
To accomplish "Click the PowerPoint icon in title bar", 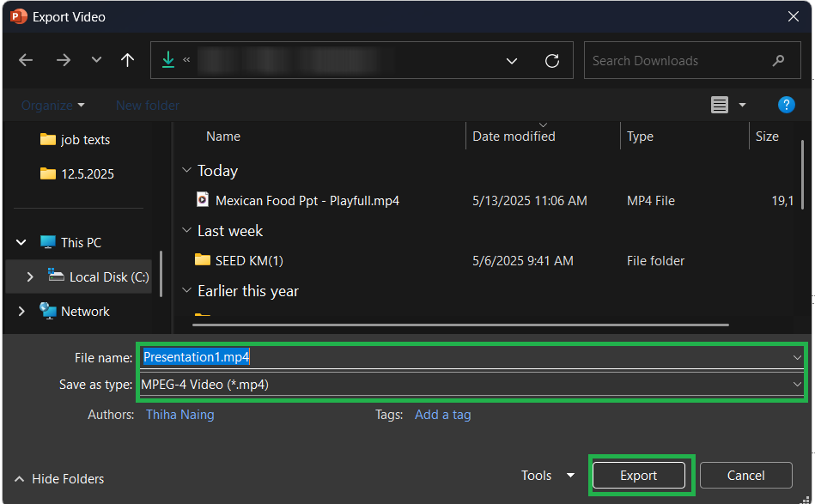I will [x=18, y=16].
